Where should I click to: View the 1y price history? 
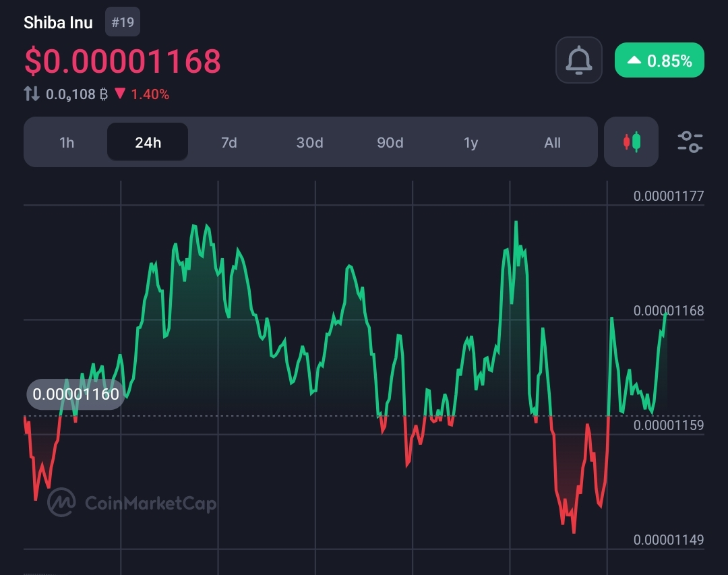(471, 142)
